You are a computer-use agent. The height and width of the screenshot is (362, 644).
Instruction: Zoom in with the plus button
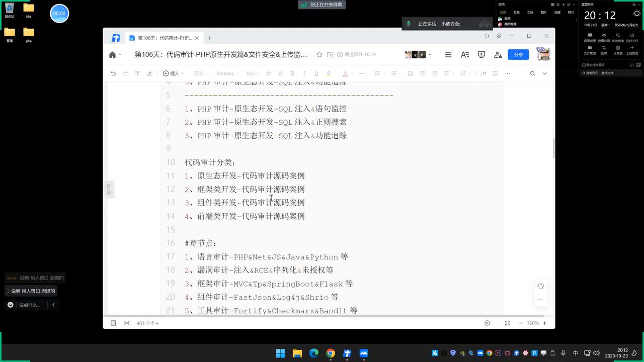point(544,323)
